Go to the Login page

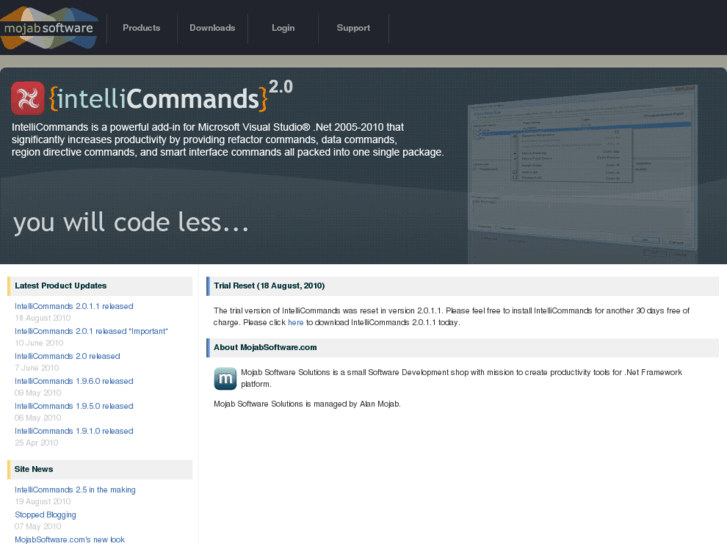point(283,28)
